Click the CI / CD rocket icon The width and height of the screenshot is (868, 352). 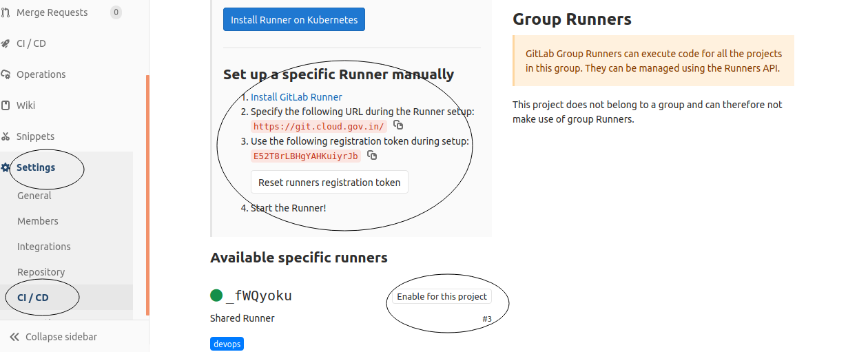pyautogui.click(x=6, y=43)
